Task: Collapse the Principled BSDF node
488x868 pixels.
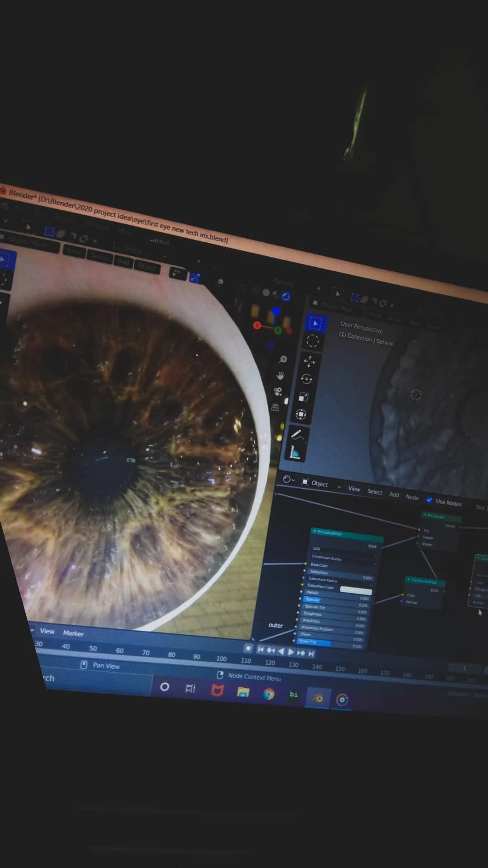Action: pos(314,531)
